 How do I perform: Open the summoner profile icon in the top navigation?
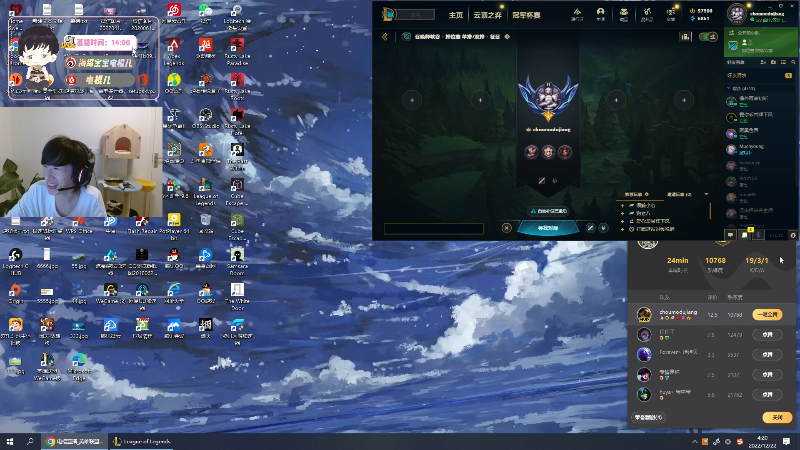coord(600,14)
